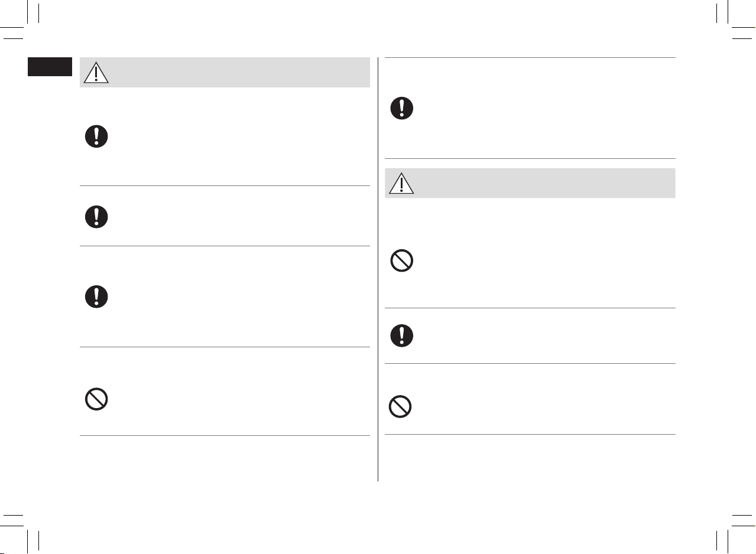Click the vertical divider line between the columns
This screenshot has width=756, height=554.
[x=378, y=269]
